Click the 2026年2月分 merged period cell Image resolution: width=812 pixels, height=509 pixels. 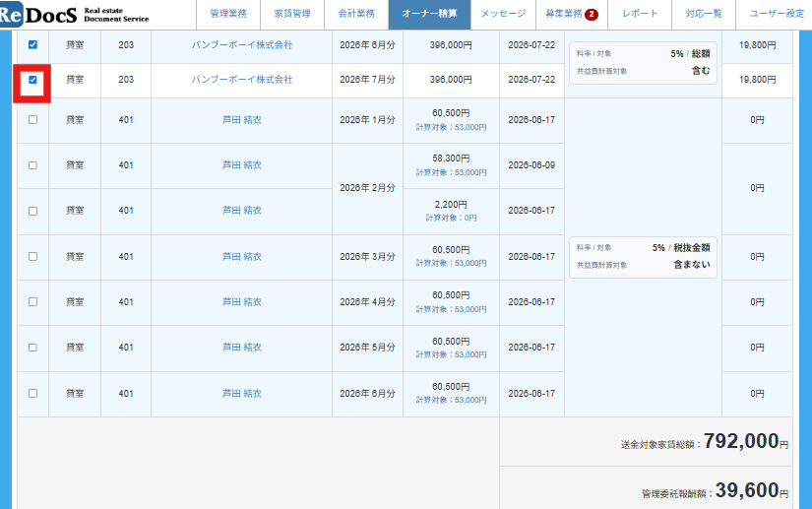368,188
